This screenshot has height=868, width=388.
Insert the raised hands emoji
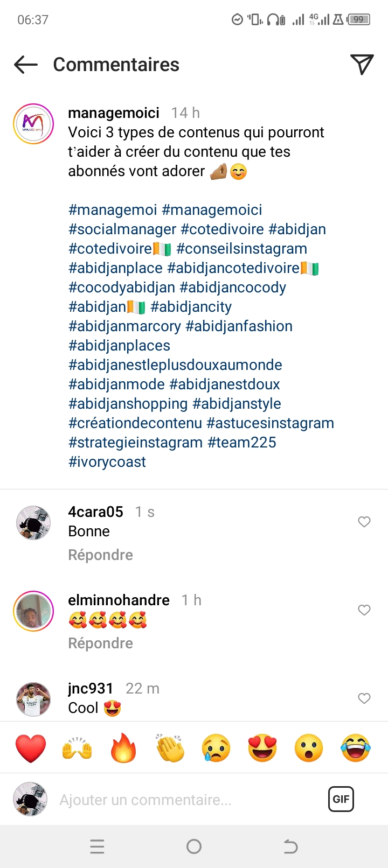coord(77,748)
